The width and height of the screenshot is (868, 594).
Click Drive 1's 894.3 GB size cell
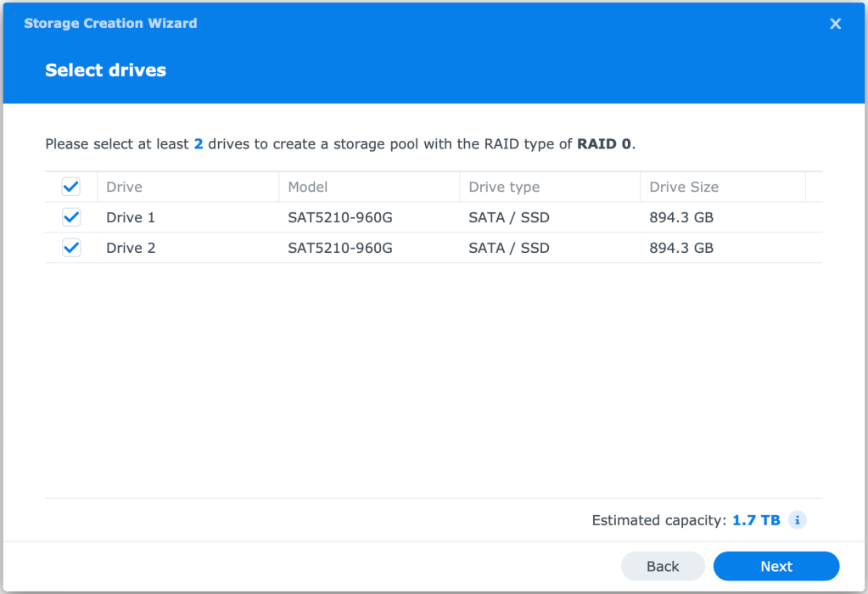tap(681, 217)
